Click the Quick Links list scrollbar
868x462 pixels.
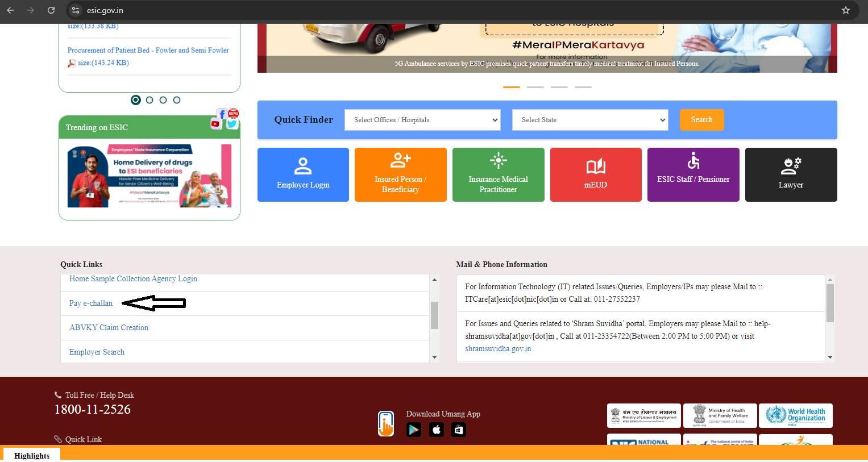point(434,315)
